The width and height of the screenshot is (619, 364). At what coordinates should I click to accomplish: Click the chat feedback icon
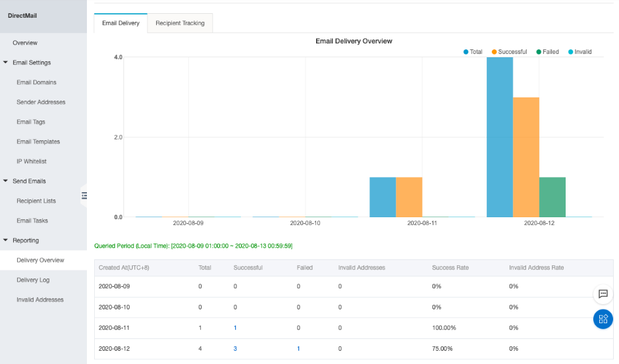[603, 294]
